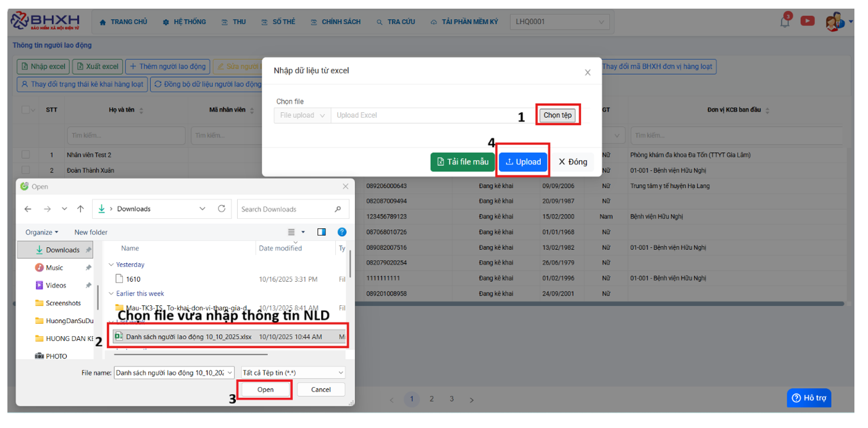The image size is (868, 428).
Task: Open the LHQ0001 unit dropdown
Action: click(x=559, y=22)
